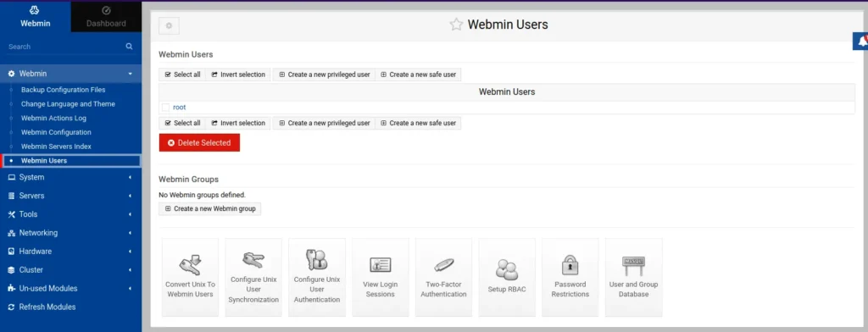Image resolution: width=868 pixels, height=332 pixels.
Task: Expand the Hardware sidebar category
Action: 71,252
